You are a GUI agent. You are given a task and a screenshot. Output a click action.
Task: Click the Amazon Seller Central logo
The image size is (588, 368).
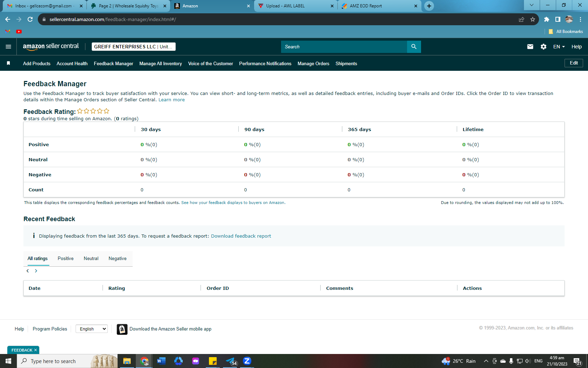click(51, 47)
